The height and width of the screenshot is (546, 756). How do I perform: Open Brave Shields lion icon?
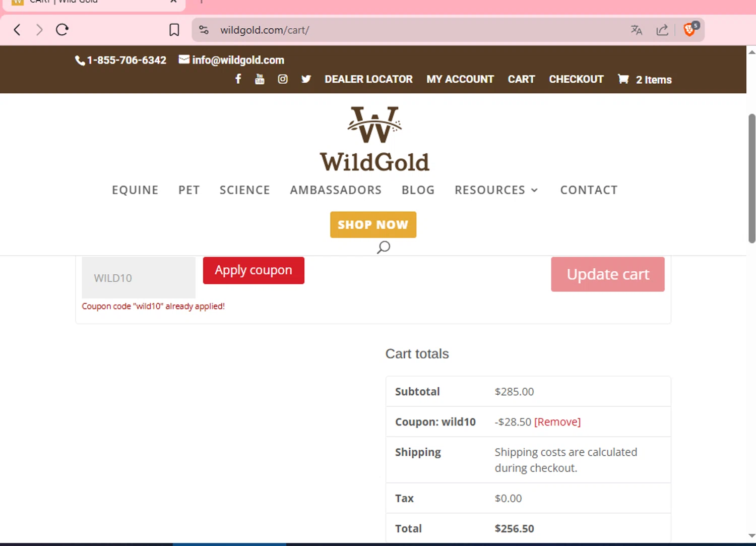click(690, 29)
